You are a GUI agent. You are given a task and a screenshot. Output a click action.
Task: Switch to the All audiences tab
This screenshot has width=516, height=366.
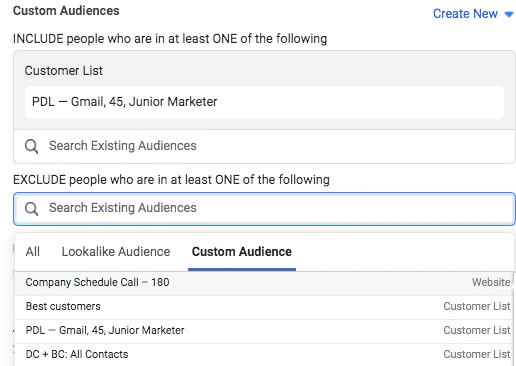pos(33,252)
